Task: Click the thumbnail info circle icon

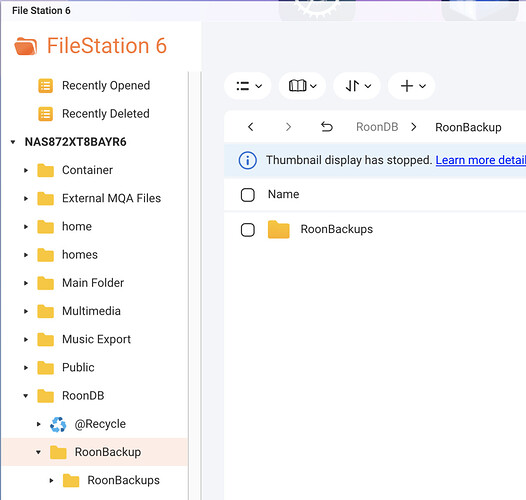Action: point(248,160)
